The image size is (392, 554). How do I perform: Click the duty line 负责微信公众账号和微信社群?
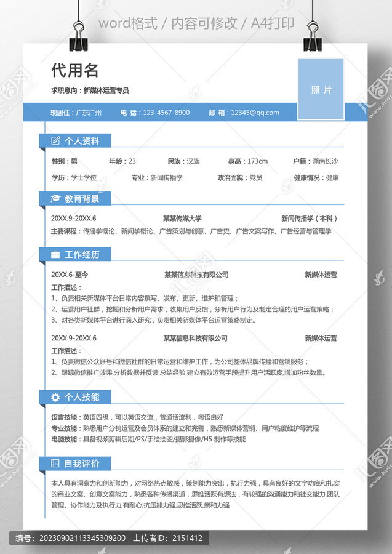tap(180, 362)
